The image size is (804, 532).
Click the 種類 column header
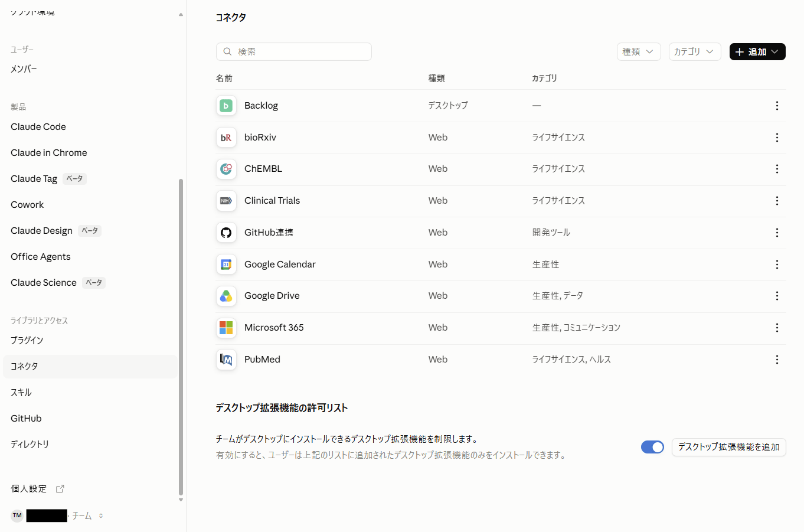tap(437, 79)
